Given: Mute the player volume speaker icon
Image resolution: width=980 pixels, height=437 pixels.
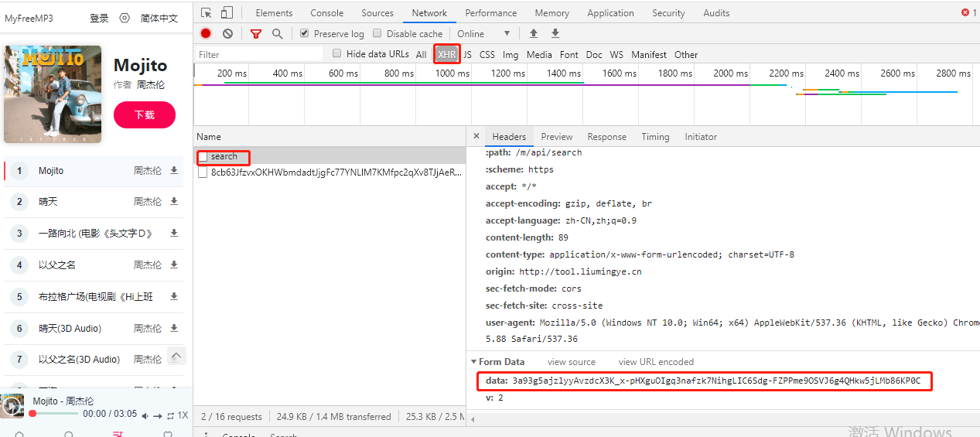Looking at the screenshot, I should click(x=145, y=416).
